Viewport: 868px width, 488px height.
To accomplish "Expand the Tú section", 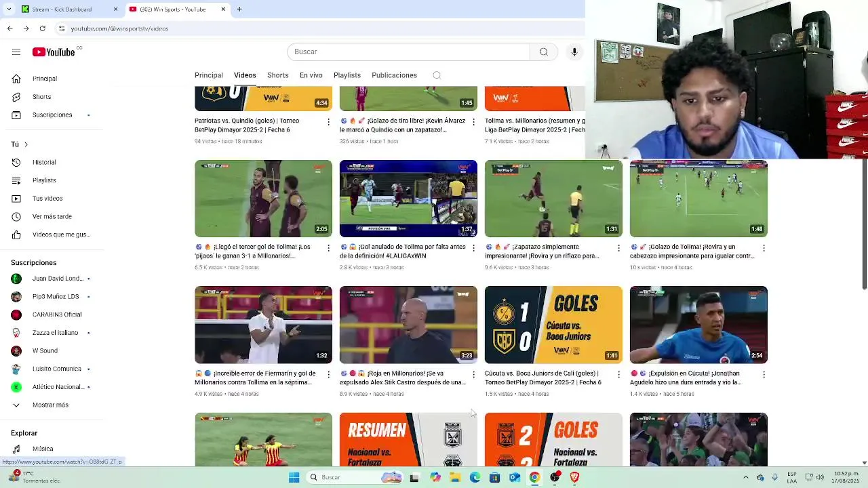I will (x=20, y=144).
